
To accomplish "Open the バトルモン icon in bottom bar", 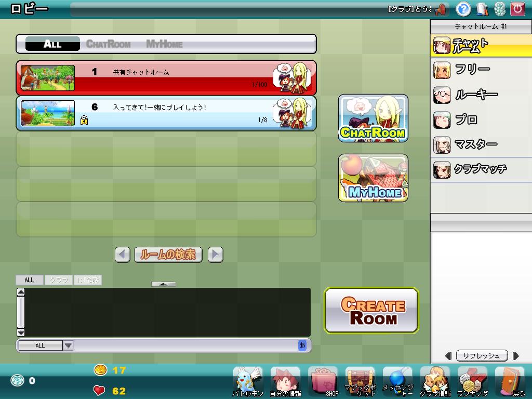I will click(248, 382).
